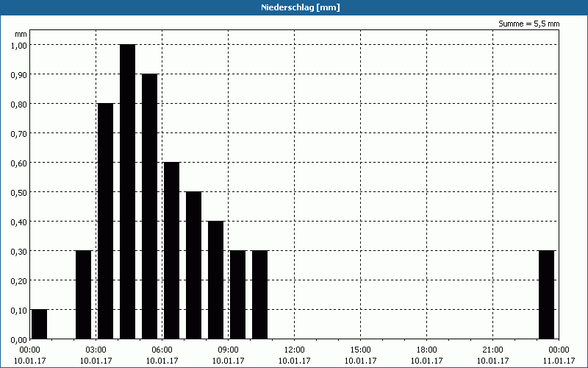Click the 0,80 y-axis label

(x=19, y=104)
